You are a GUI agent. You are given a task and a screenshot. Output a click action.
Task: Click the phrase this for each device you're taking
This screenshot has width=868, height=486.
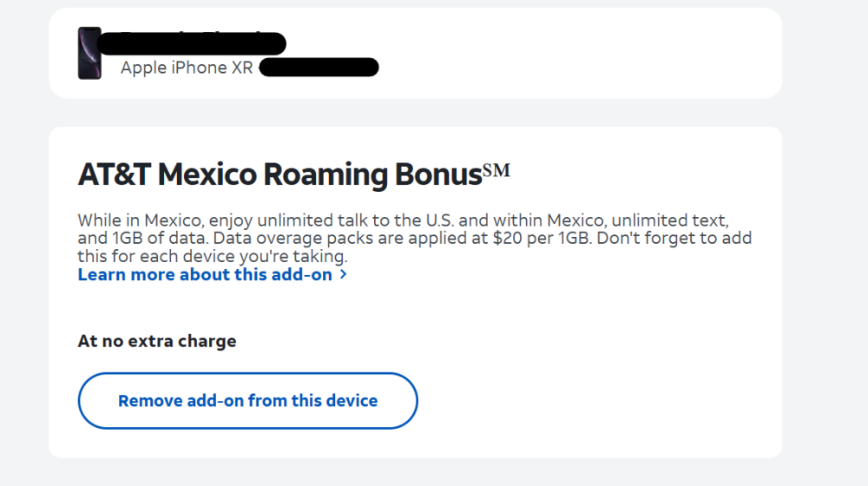(212, 256)
